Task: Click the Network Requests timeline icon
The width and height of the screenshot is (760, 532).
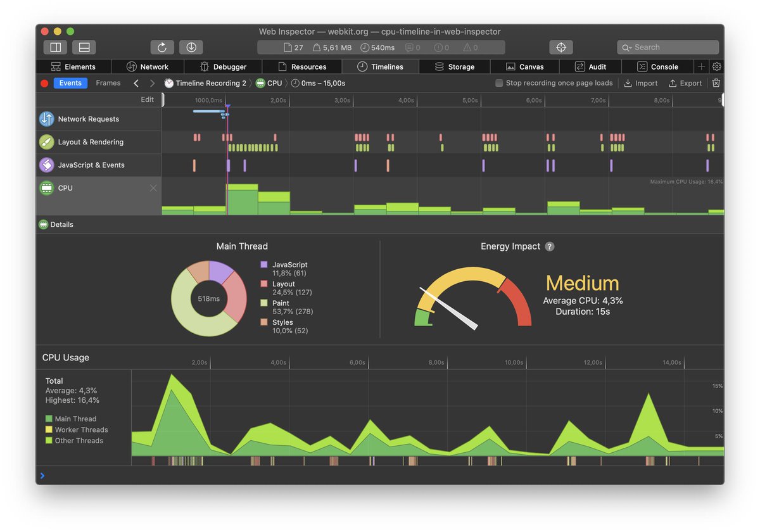Action: point(46,119)
